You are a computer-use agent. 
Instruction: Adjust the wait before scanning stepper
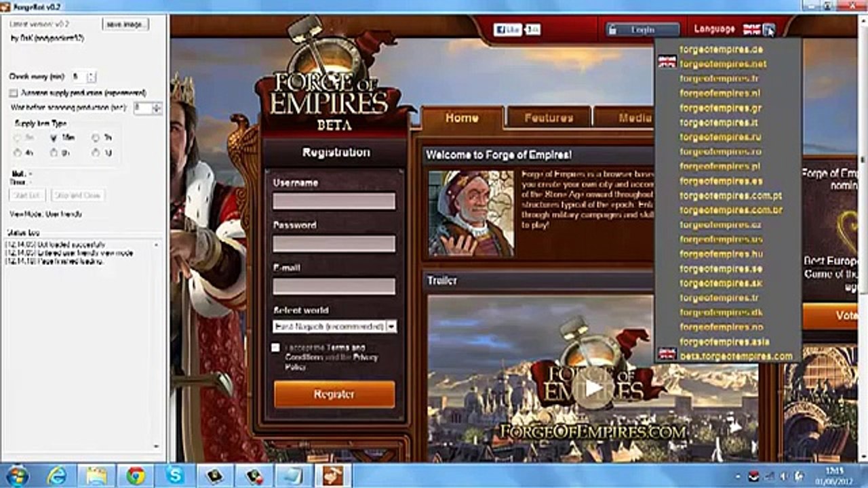tap(157, 108)
